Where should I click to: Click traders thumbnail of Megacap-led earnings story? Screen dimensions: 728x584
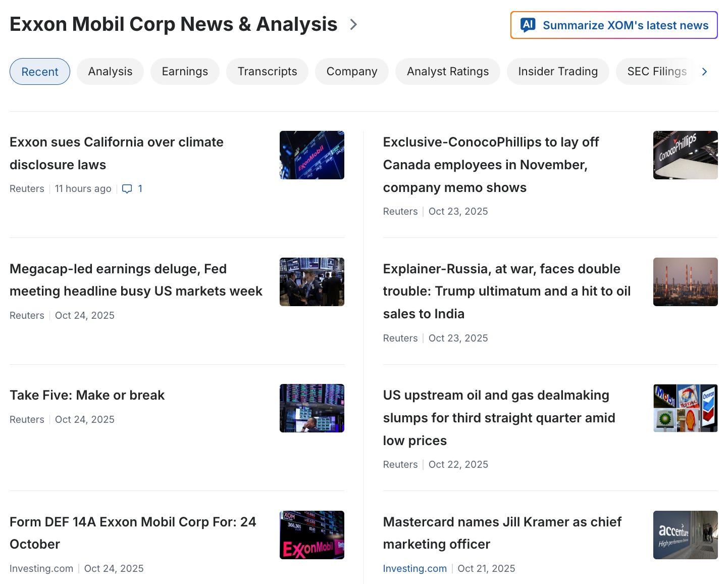tap(312, 282)
